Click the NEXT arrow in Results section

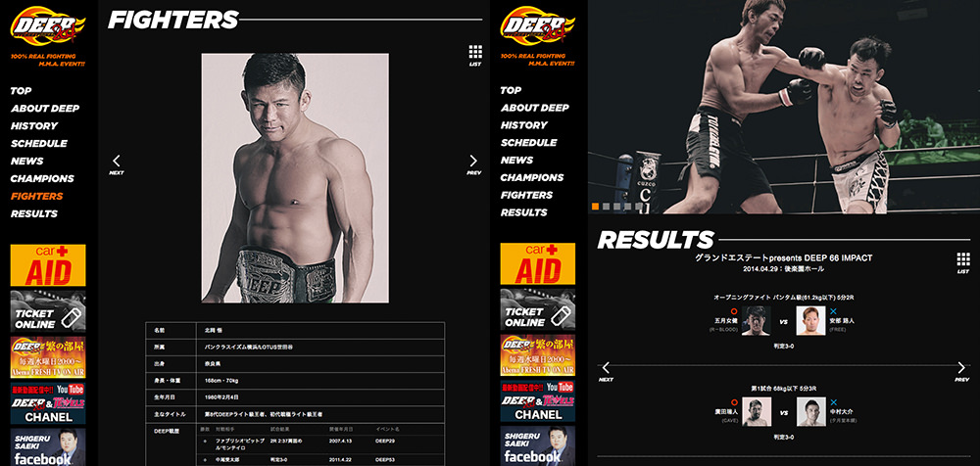tap(606, 371)
